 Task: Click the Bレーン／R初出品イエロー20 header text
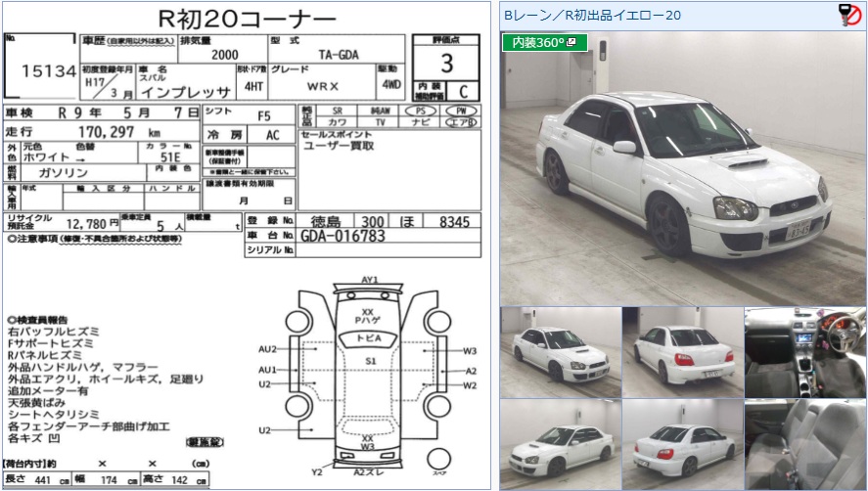pos(592,15)
